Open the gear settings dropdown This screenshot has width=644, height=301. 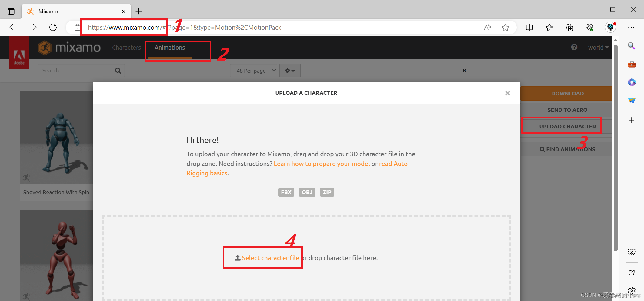click(290, 71)
